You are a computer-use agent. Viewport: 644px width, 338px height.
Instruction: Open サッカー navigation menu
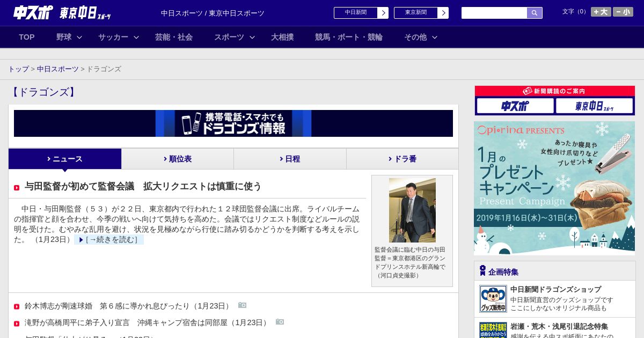coord(113,37)
